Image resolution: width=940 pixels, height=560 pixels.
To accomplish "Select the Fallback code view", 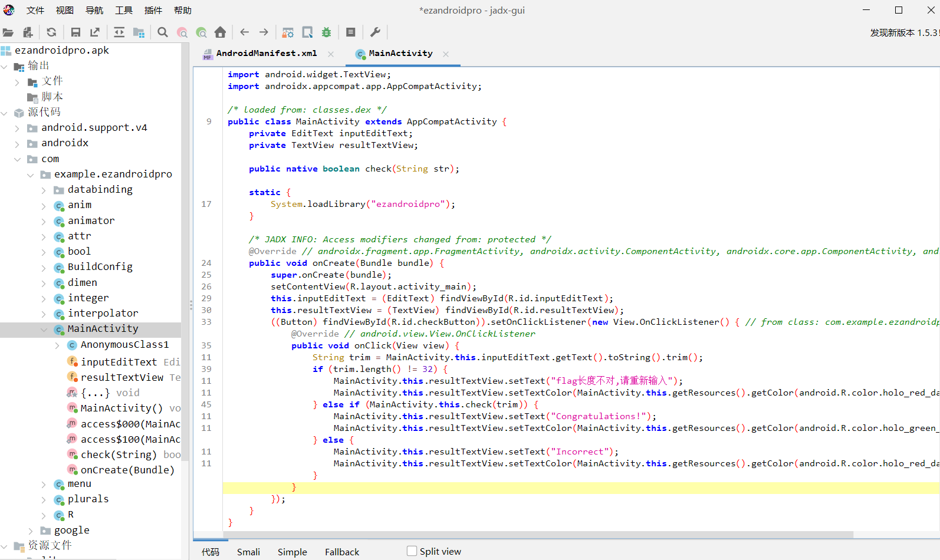I will (x=341, y=552).
